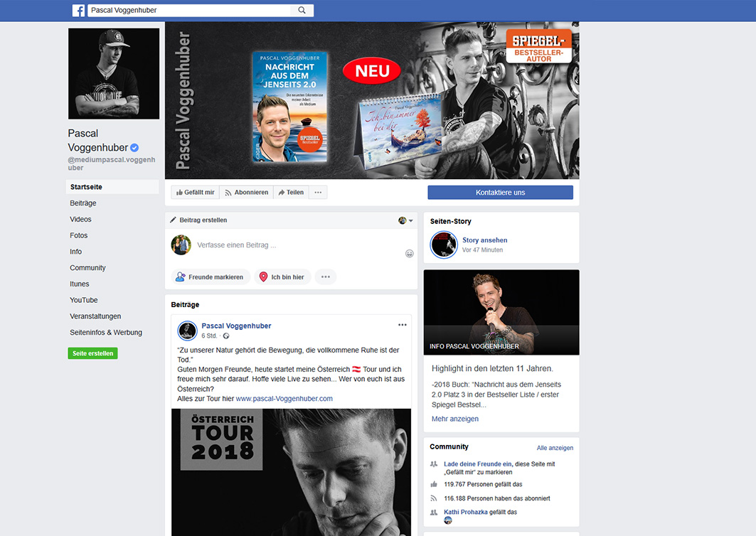Open the page profile picture
The image size is (756, 536).
pyautogui.click(x=114, y=74)
